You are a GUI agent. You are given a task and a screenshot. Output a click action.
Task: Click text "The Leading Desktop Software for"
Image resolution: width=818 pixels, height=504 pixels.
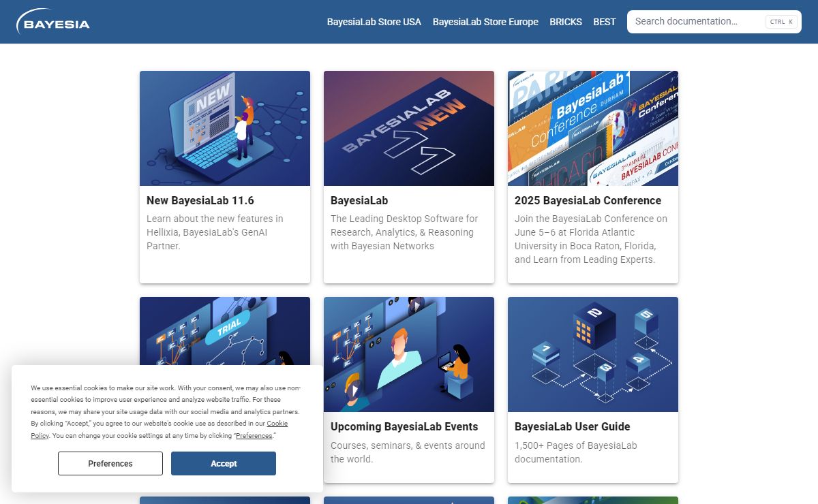tap(404, 219)
